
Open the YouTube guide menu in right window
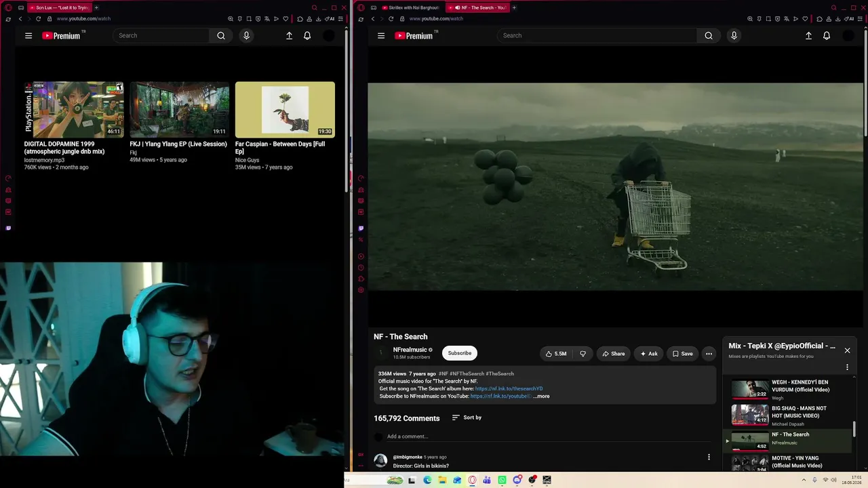pos(381,35)
